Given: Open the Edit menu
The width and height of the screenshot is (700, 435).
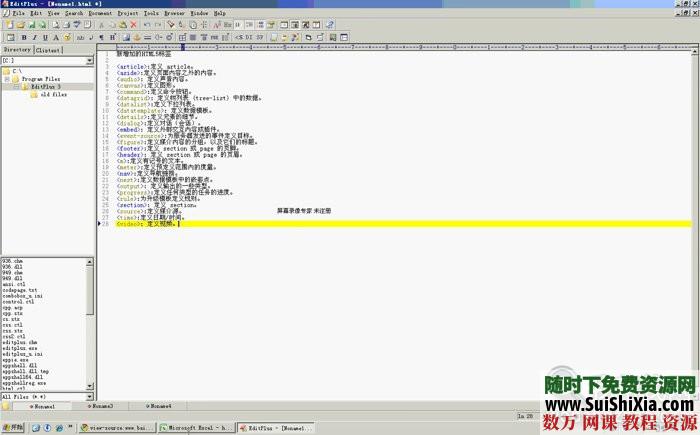Looking at the screenshot, I should click(x=36, y=13).
